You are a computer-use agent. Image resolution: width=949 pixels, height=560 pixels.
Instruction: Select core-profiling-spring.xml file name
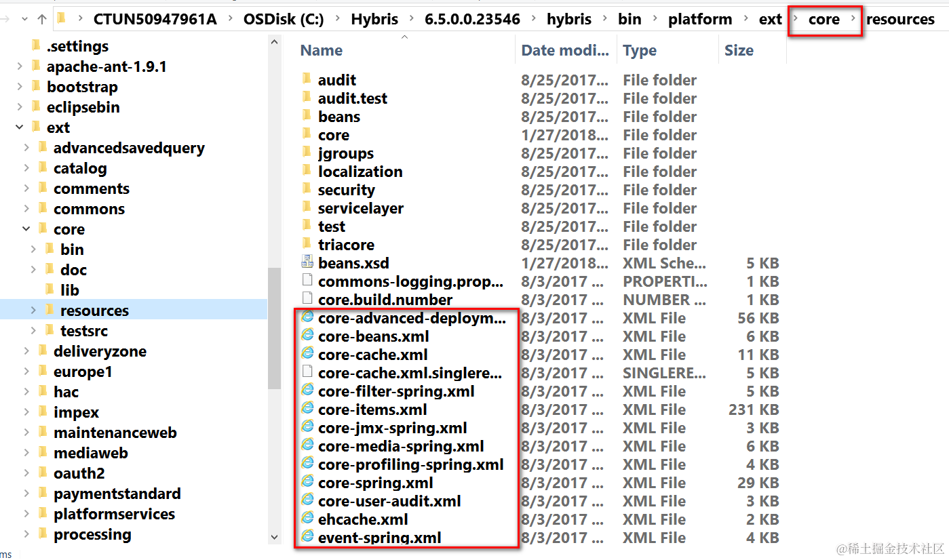(x=411, y=464)
